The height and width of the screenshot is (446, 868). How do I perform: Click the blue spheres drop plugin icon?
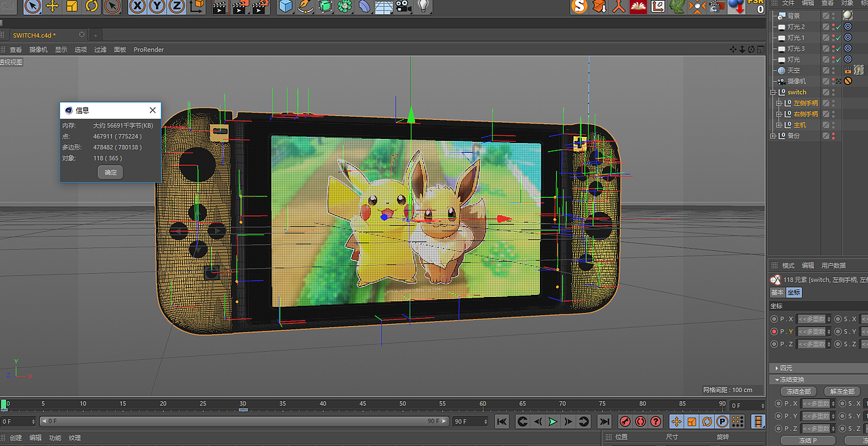(x=736, y=6)
